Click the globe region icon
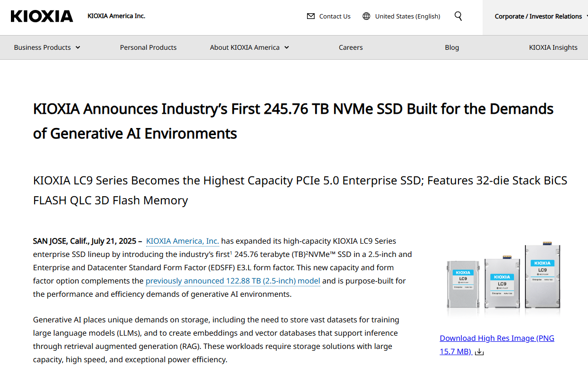Image resolution: width=588 pixels, height=375 pixels. point(366,16)
